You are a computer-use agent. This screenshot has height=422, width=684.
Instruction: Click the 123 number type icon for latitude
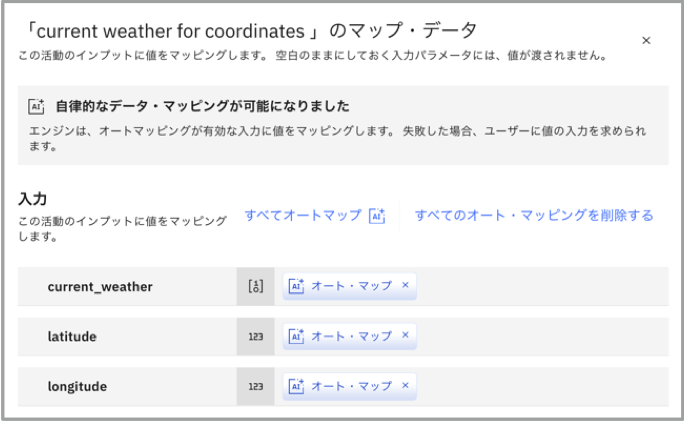point(255,337)
